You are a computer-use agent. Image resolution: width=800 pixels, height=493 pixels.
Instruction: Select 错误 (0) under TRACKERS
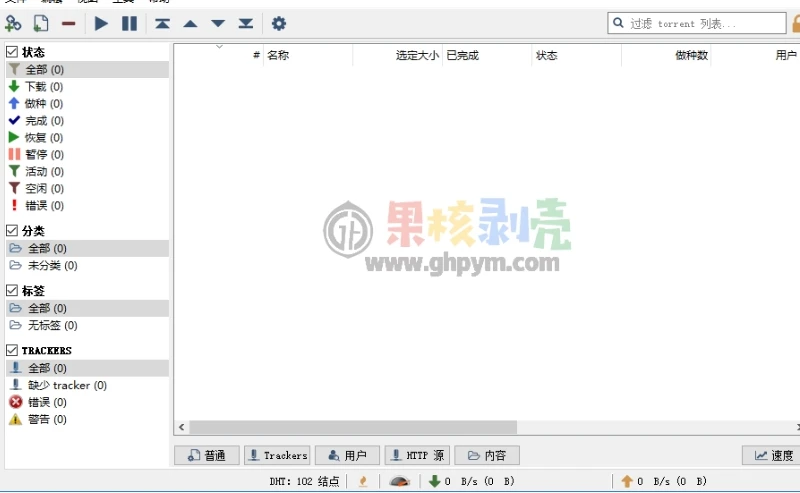coord(87,402)
